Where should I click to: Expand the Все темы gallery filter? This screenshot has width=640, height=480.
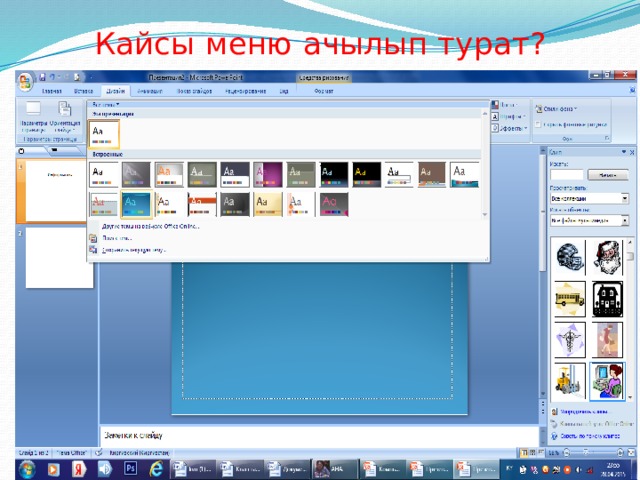(106, 104)
